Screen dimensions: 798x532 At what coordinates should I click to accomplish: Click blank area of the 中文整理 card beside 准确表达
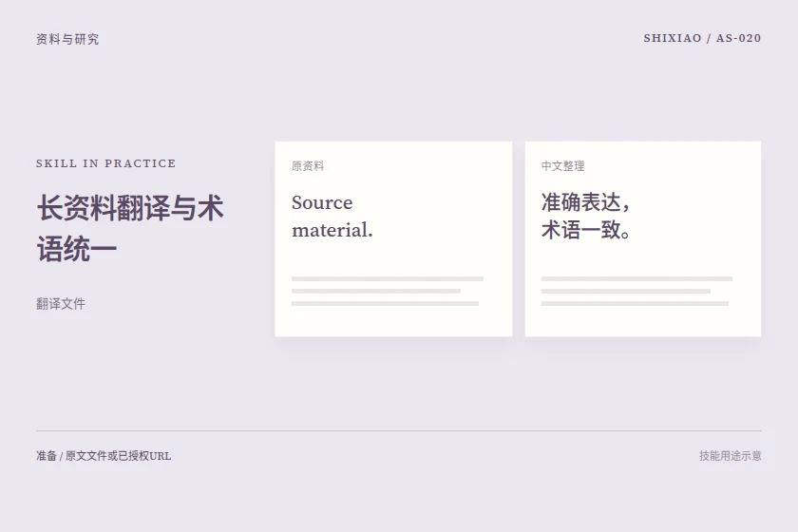pos(697,203)
